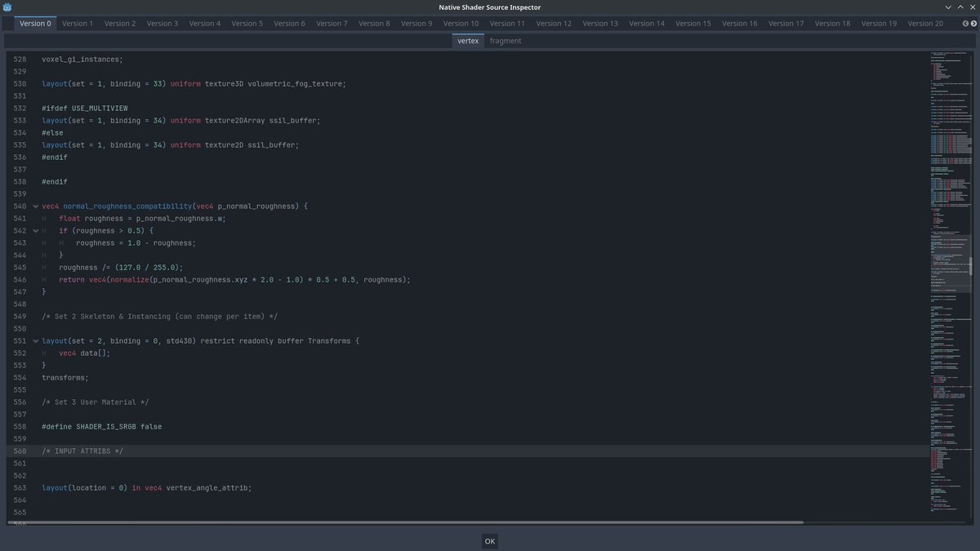Open the Version 4 tab
Image resolution: width=980 pixels, height=551 pixels.
pyautogui.click(x=205, y=24)
